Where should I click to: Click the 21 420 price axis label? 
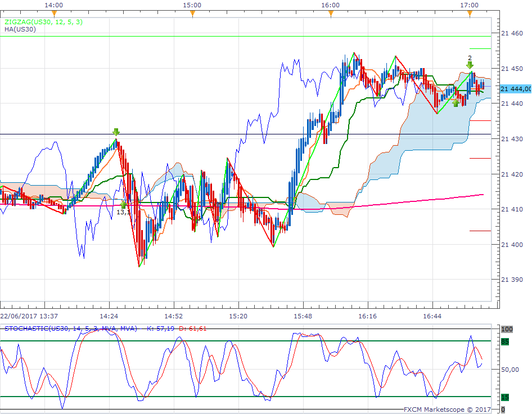(x=512, y=174)
